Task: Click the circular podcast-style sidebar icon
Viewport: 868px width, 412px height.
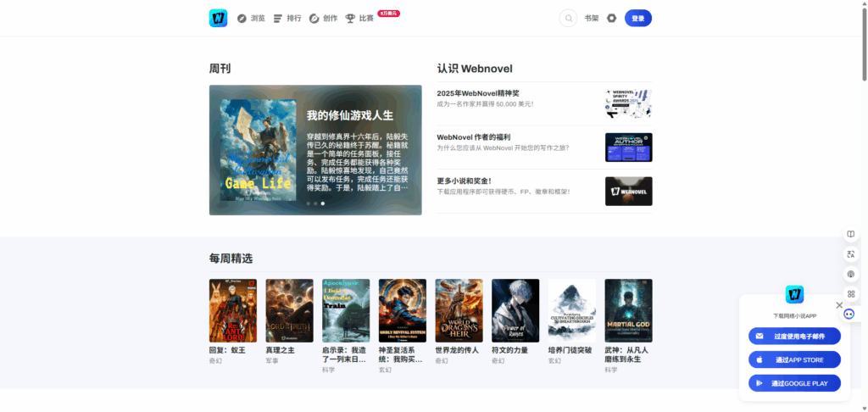Action: (x=851, y=274)
